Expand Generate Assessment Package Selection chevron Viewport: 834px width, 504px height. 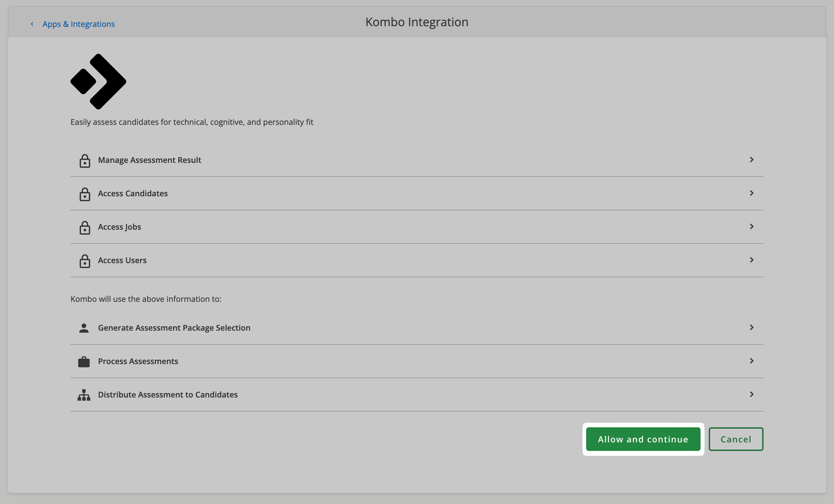coord(751,327)
